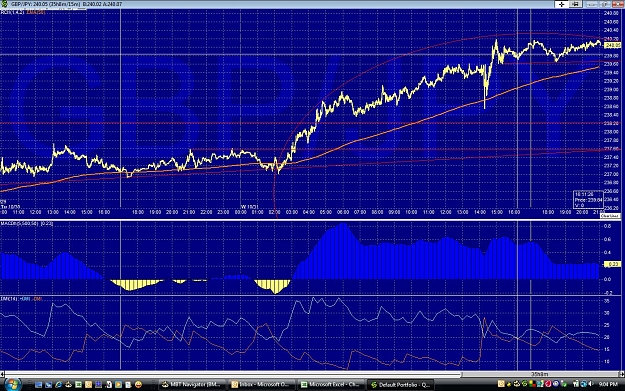Click the MACD value tag 0.23
Viewport: 625px width, 391px height.
point(612,264)
